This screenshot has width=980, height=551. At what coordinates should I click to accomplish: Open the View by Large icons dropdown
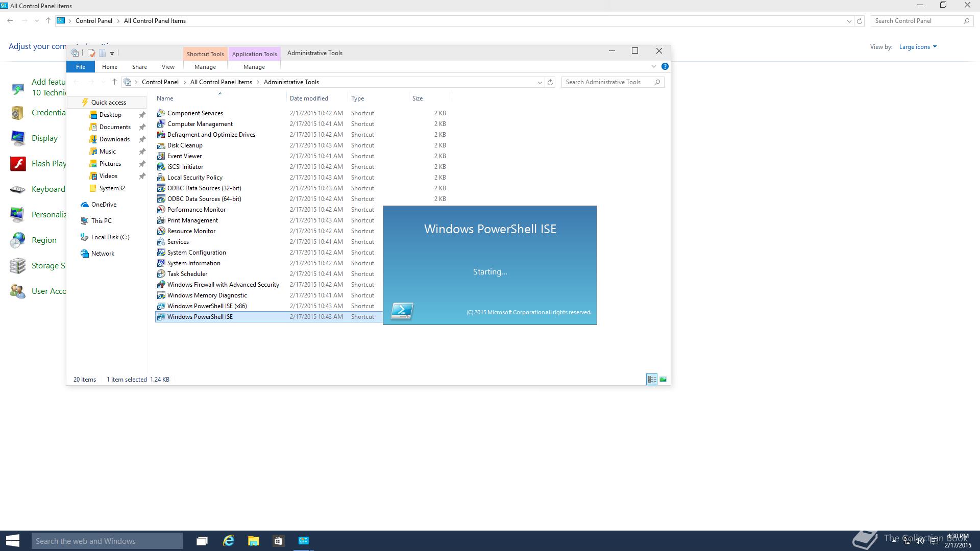(918, 47)
